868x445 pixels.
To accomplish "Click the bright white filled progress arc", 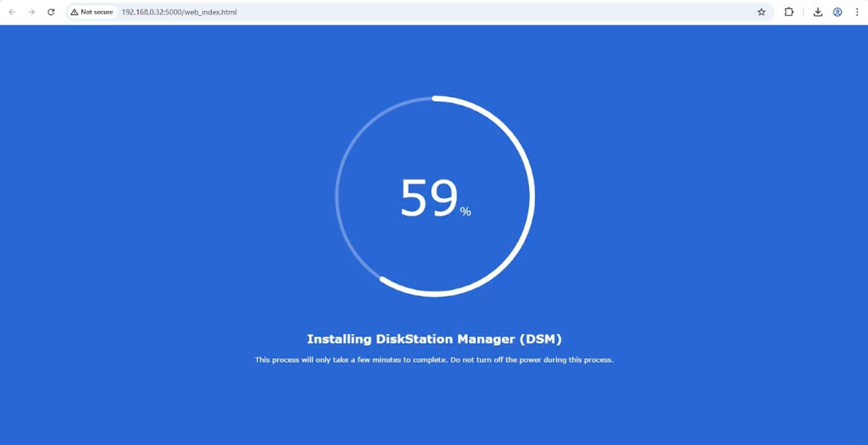I will pos(532,196).
